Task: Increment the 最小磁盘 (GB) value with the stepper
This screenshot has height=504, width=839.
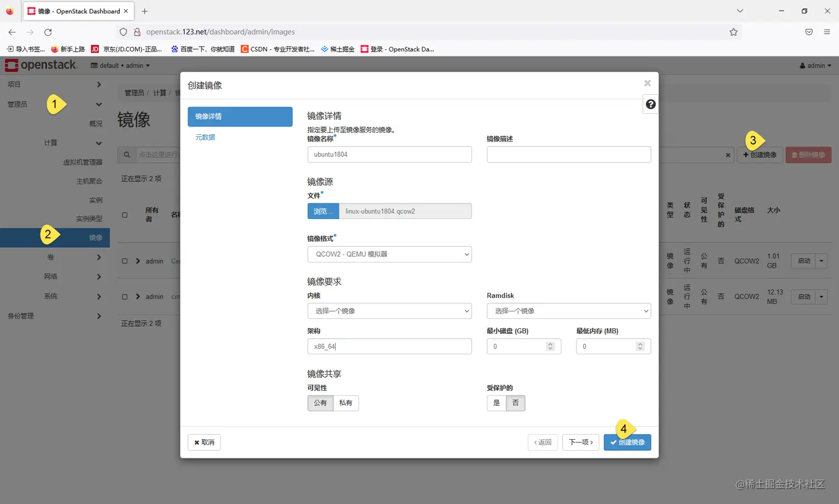Action: coord(550,343)
